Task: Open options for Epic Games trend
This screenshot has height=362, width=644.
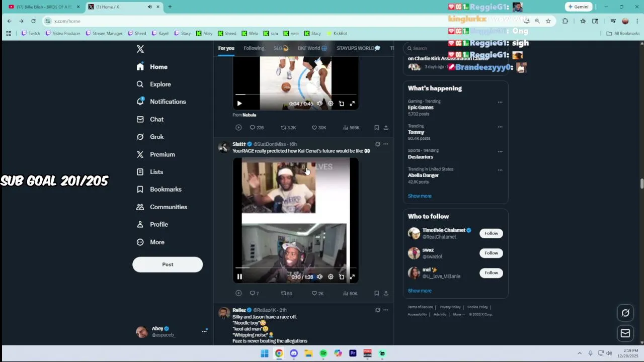Action: 500,102
